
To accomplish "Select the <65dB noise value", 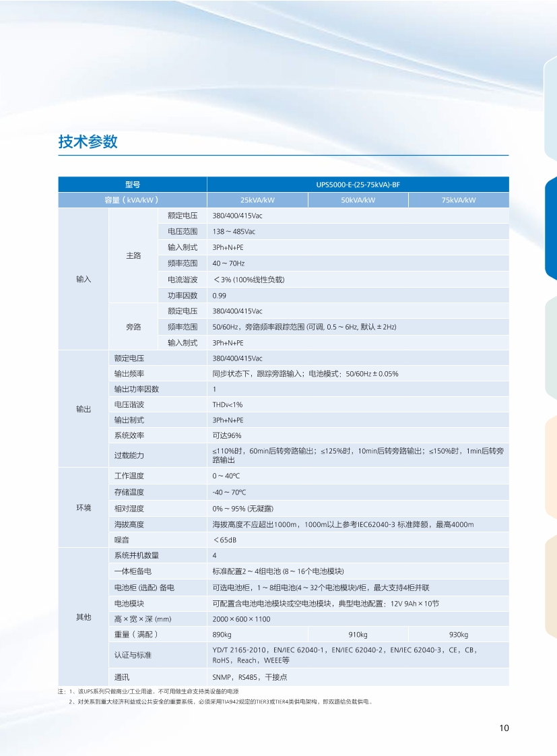I will [224, 540].
